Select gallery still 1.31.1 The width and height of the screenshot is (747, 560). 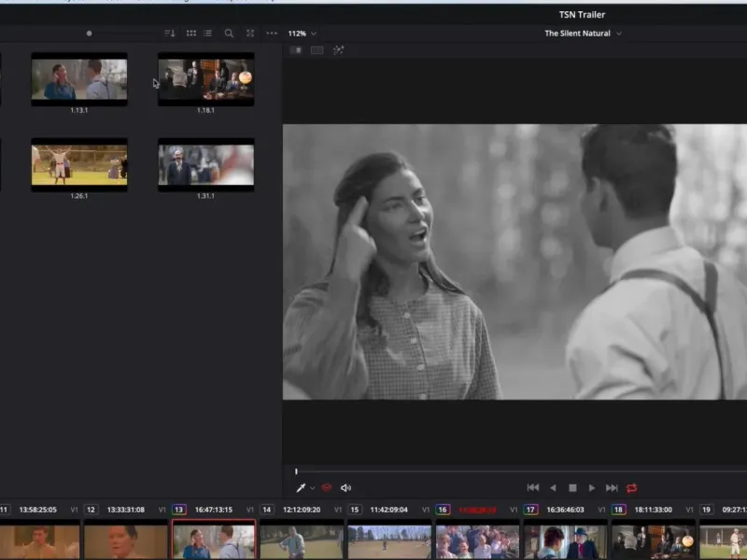click(x=205, y=165)
